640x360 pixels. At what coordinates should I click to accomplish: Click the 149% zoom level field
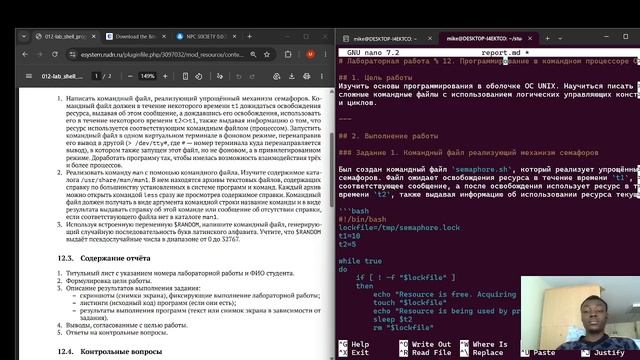click(x=147, y=76)
